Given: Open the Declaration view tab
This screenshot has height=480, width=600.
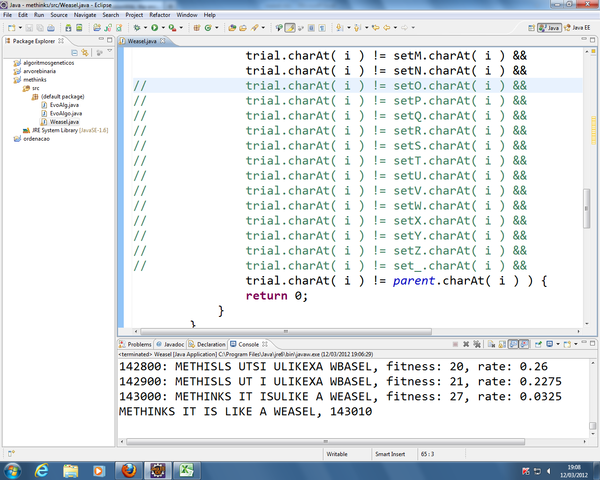Looking at the screenshot, I should coord(211,343).
